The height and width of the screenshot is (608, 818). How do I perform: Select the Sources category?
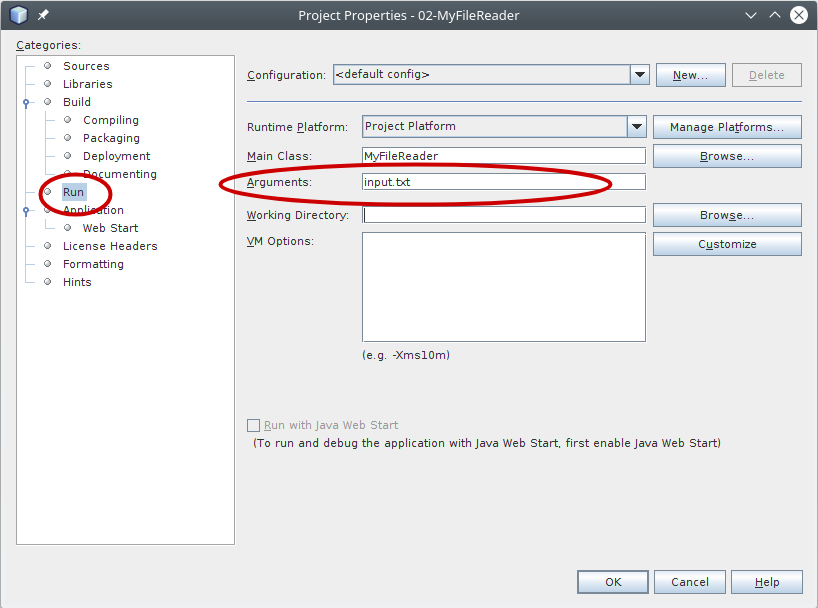click(86, 66)
